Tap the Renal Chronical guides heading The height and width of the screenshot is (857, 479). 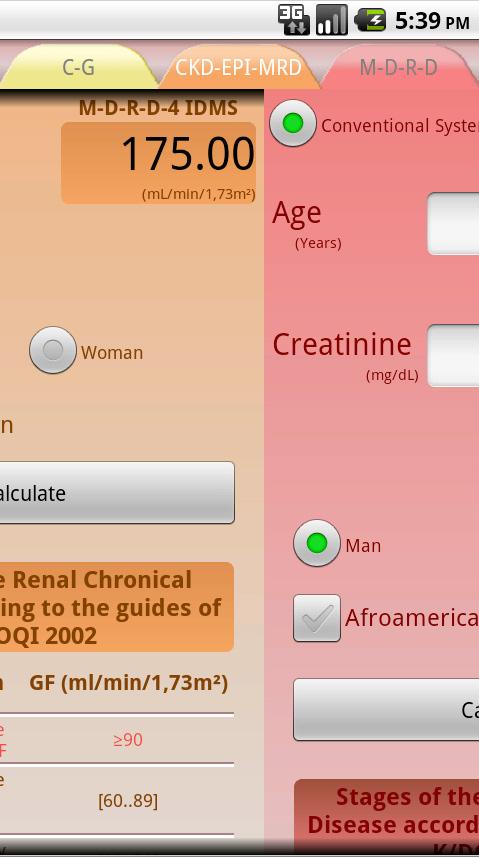coord(117,607)
